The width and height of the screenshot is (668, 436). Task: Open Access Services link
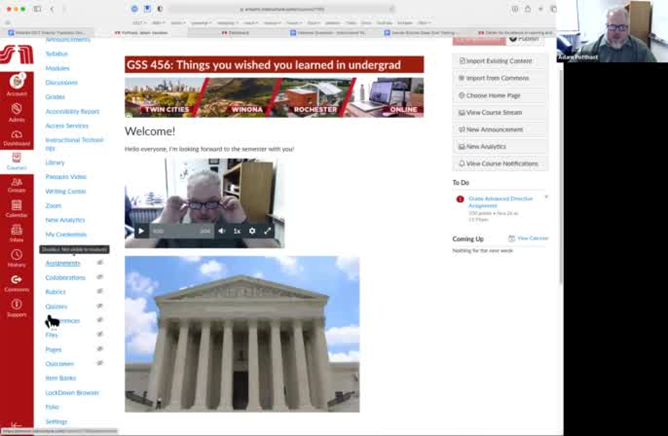point(67,126)
